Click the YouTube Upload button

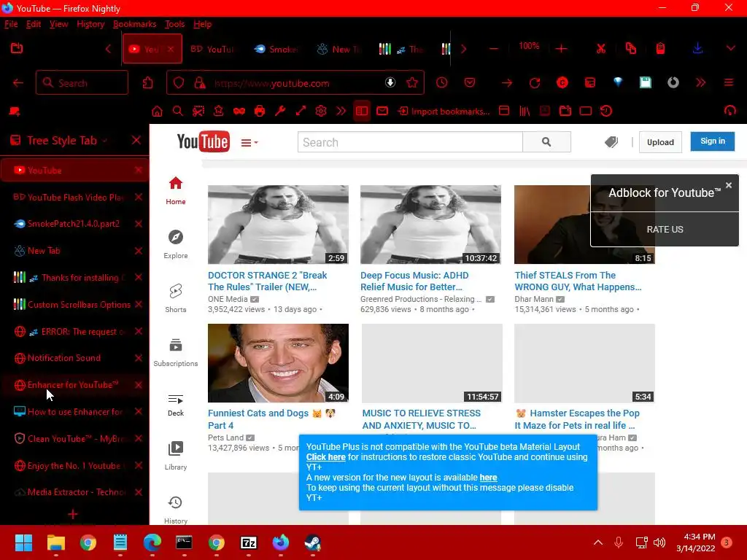660,142
